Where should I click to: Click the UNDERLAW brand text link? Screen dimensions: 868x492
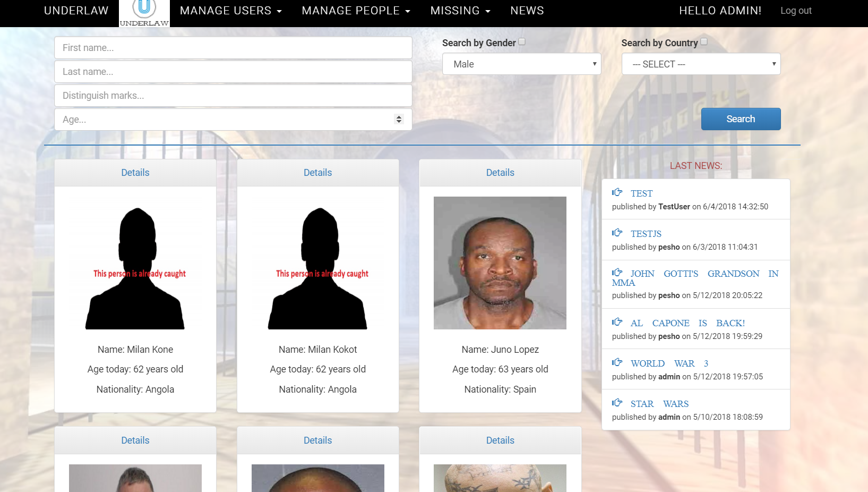[76, 11]
